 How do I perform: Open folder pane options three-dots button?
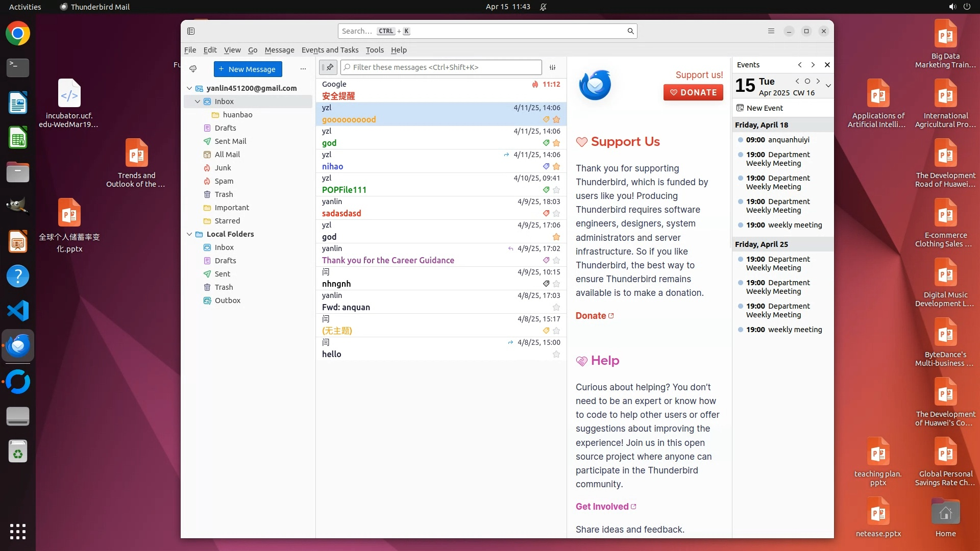click(303, 69)
